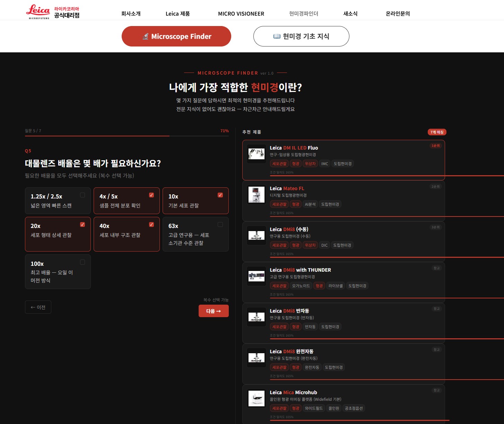The width and height of the screenshot is (504, 424).
Task: Open the 회사소개 menu
Action: [131, 14]
